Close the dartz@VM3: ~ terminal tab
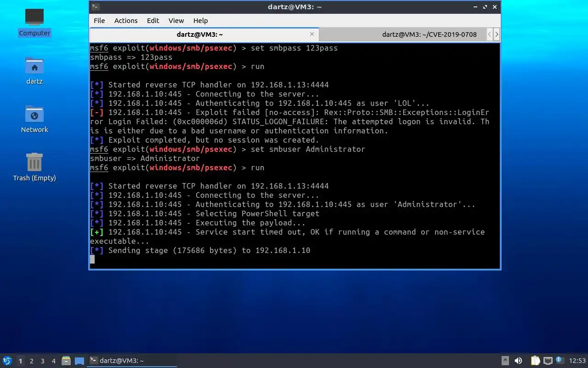The image size is (588, 368). click(x=312, y=34)
